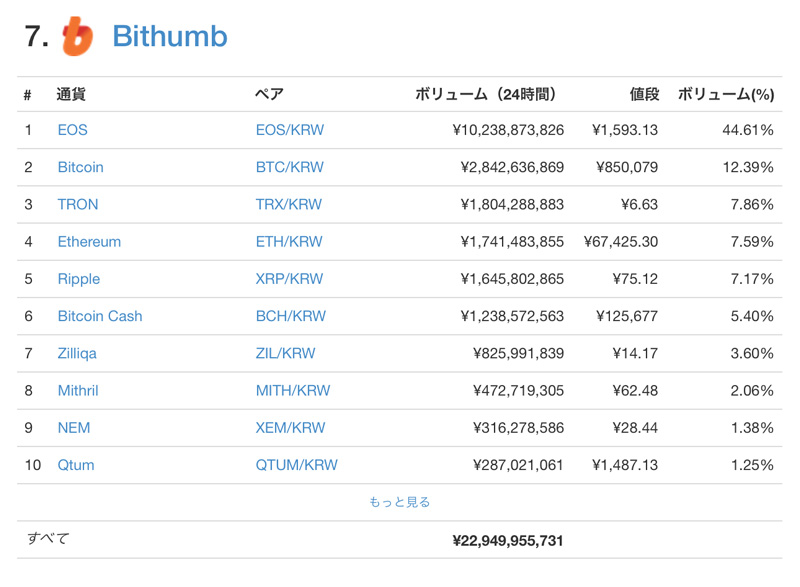Click the Mithril volume share 2.06%
The image size is (800, 587).
[x=752, y=391]
